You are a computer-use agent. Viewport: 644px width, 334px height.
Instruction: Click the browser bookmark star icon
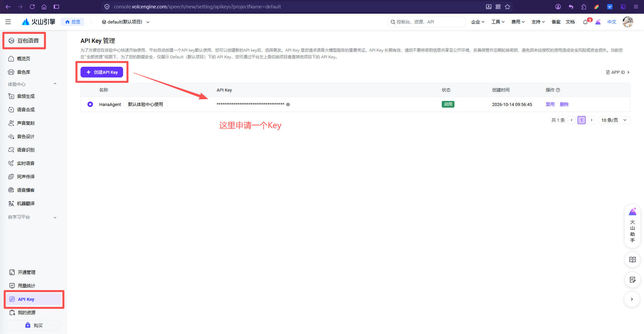click(x=507, y=7)
